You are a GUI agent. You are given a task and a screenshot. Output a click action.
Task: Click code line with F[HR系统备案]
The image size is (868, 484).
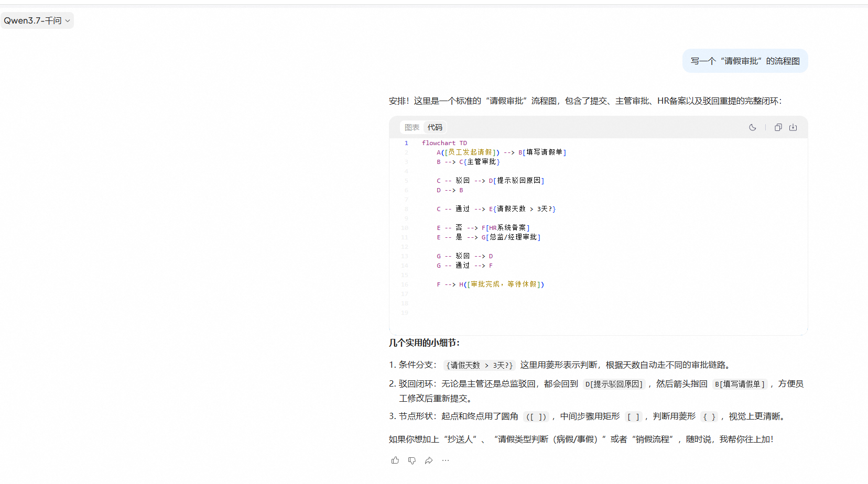click(x=483, y=228)
